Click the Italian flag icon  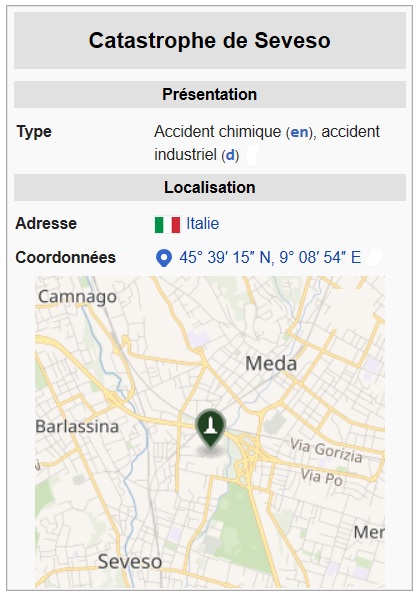tap(167, 224)
